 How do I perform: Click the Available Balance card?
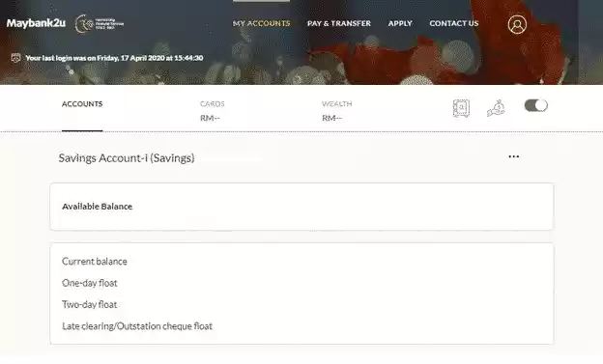(x=301, y=207)
